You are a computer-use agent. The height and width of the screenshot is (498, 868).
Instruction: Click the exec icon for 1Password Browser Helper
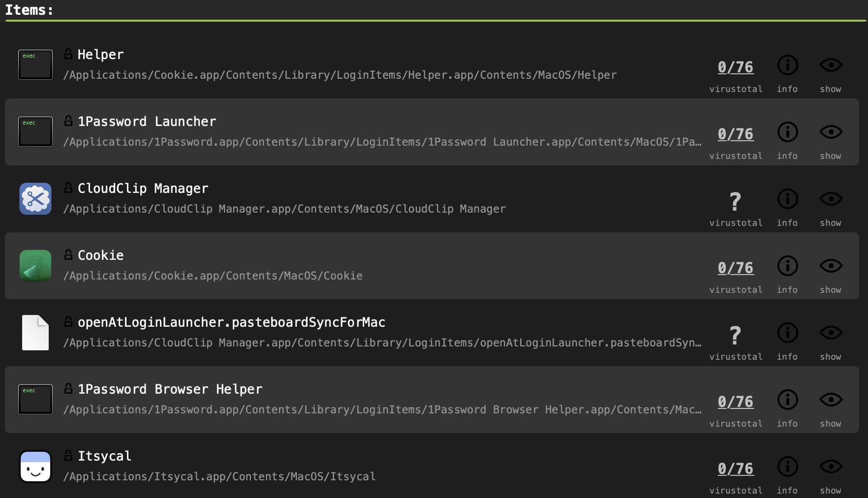tap(35, 399)
